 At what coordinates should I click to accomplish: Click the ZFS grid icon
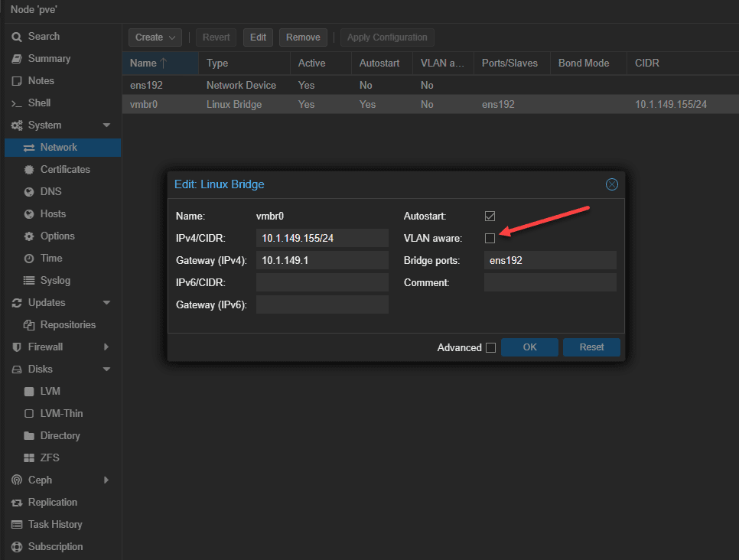[29, 458]
